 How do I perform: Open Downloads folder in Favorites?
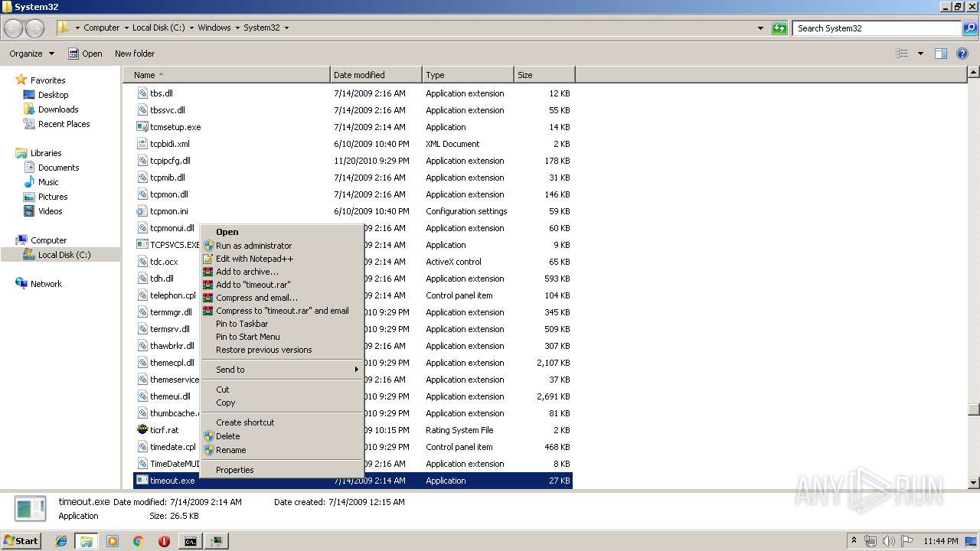coord(58,109)
